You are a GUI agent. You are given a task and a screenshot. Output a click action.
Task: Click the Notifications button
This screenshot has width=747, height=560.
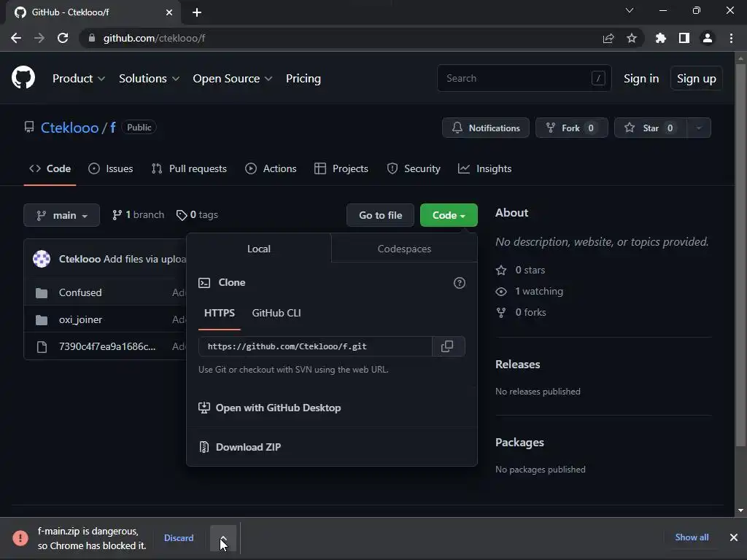(485, 128)
